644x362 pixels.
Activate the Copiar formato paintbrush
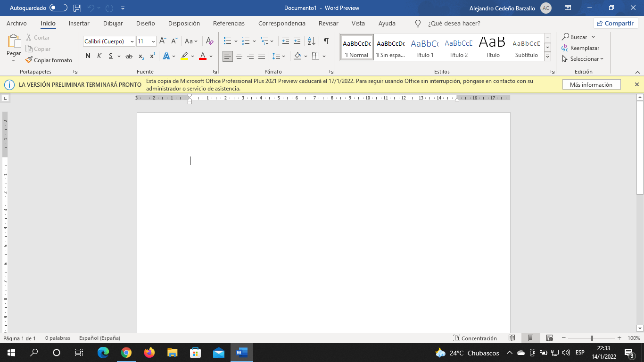(x=49, y=60)
